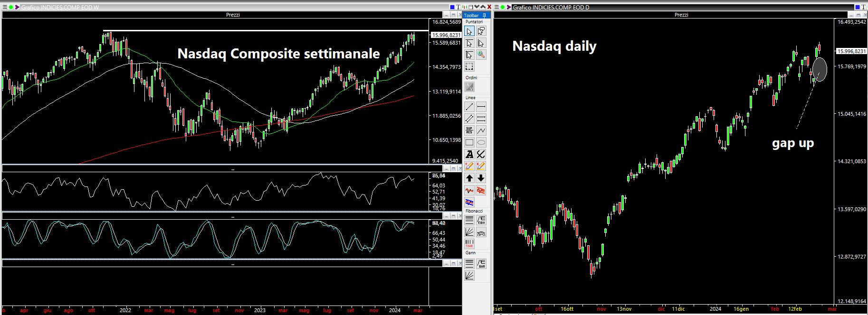
Task: Insert a down arrow marker
Action: coord(481,178)
